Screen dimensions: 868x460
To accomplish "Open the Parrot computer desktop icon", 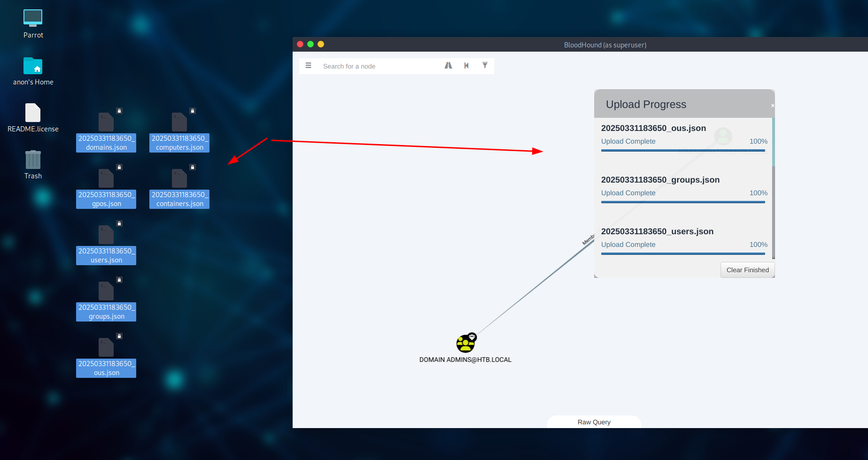I will tap(33, 18).
